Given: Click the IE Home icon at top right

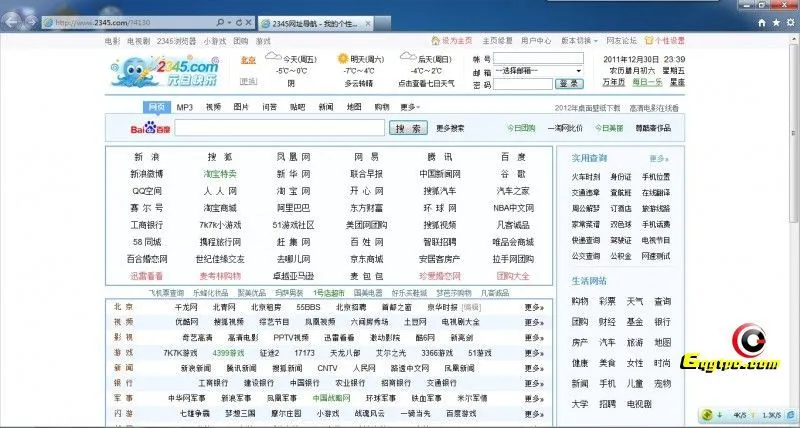Looking at the screenshot, I should [762, 22].
